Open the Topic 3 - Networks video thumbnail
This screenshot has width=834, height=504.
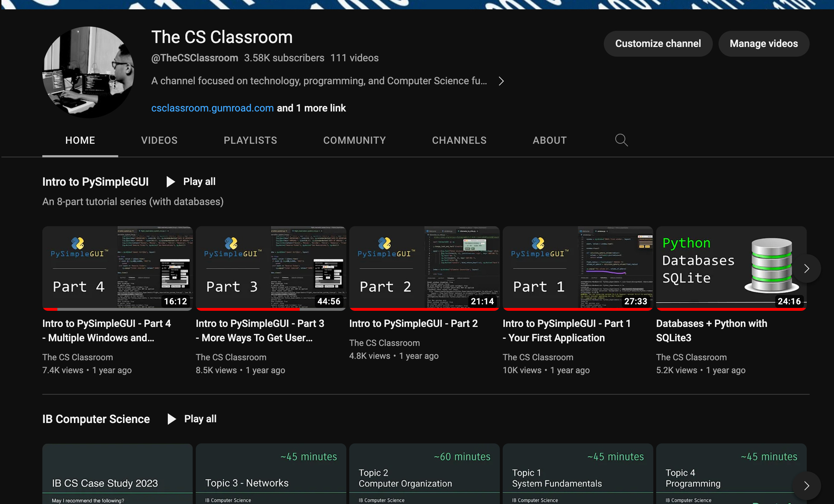(271, 473)
